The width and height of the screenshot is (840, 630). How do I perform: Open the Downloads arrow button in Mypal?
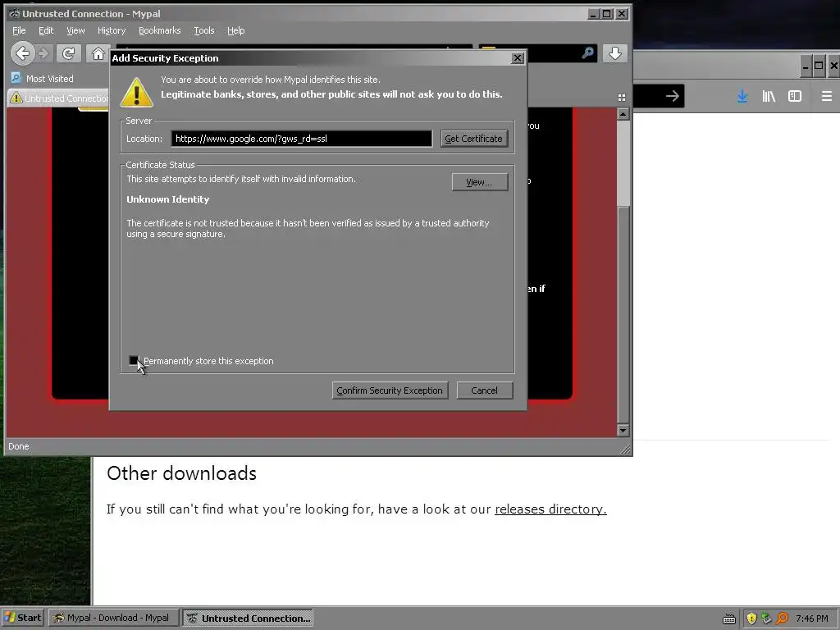point(615,53)
